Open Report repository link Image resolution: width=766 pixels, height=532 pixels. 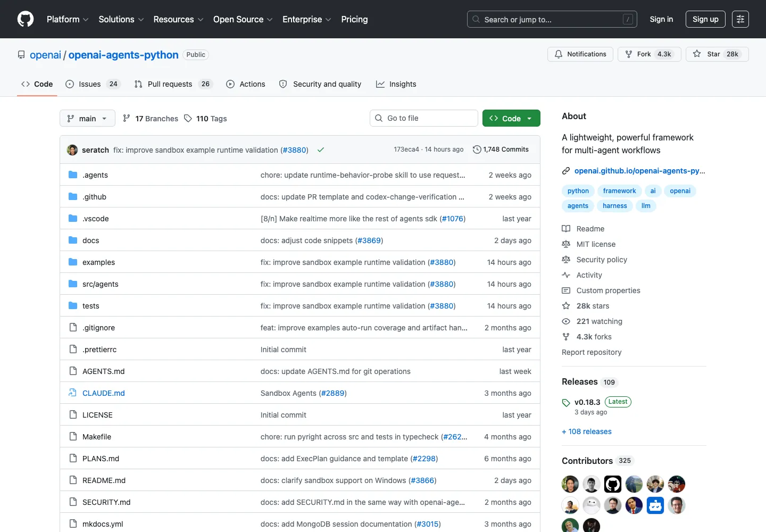pos(592,352)
